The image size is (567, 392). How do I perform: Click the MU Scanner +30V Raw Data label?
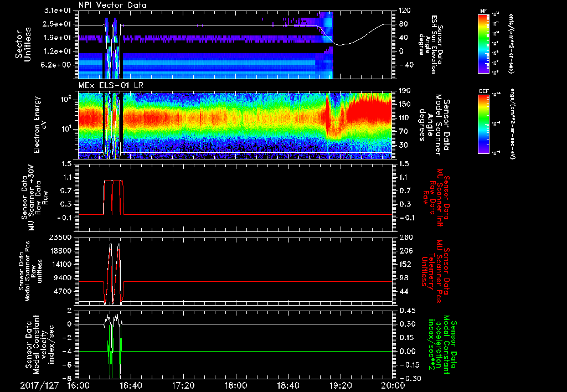click(x=34, y=198)
